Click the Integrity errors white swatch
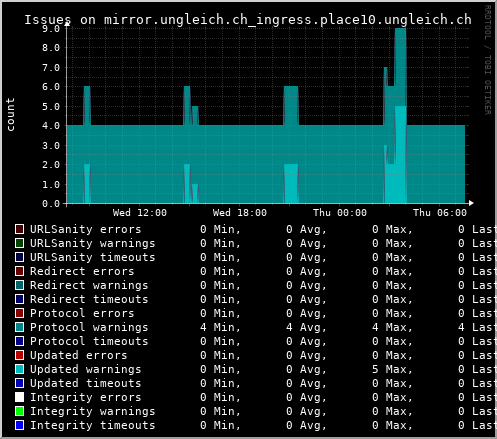This screenshot has width=497, height=439. click(20, 397)
